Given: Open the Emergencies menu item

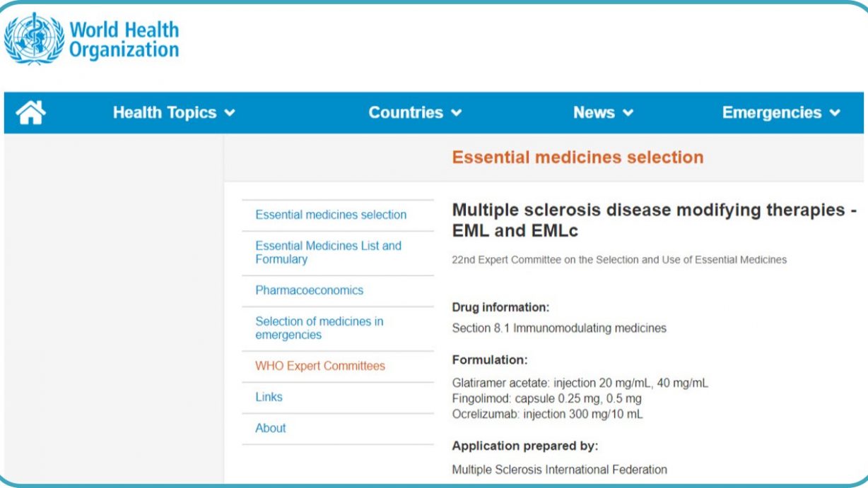Looking at the screenshot, I should (x=772, y=113).
